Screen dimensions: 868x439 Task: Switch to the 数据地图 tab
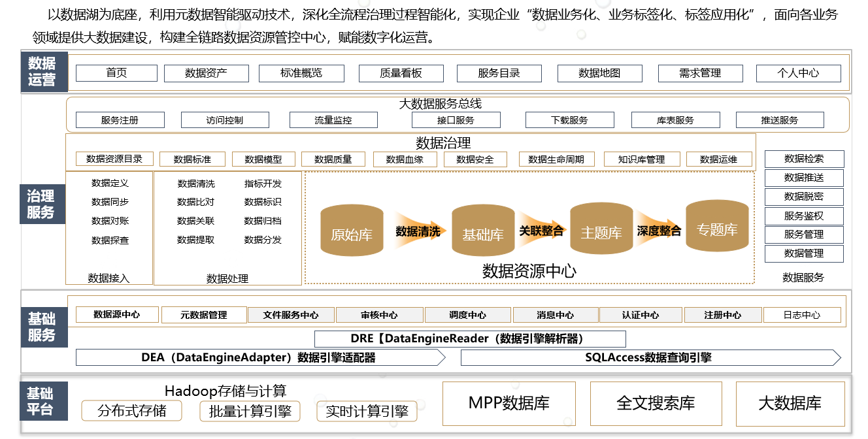[x=599, y=73]
